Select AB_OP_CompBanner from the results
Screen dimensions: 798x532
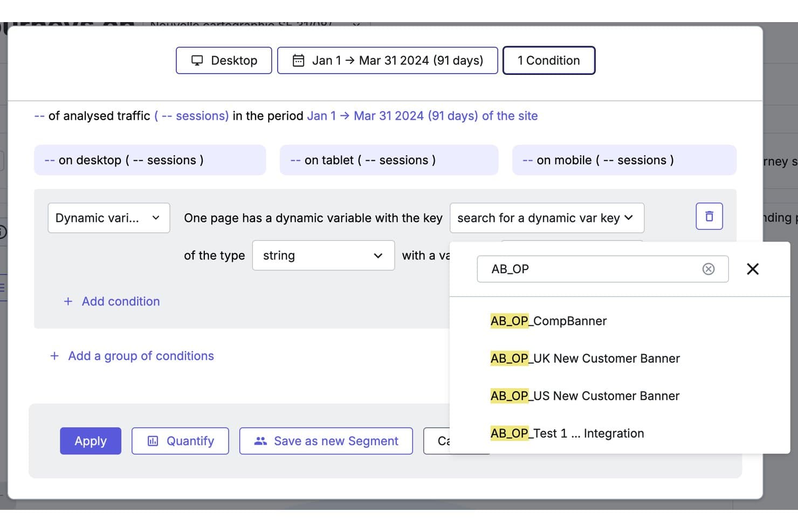pos(548,321)
